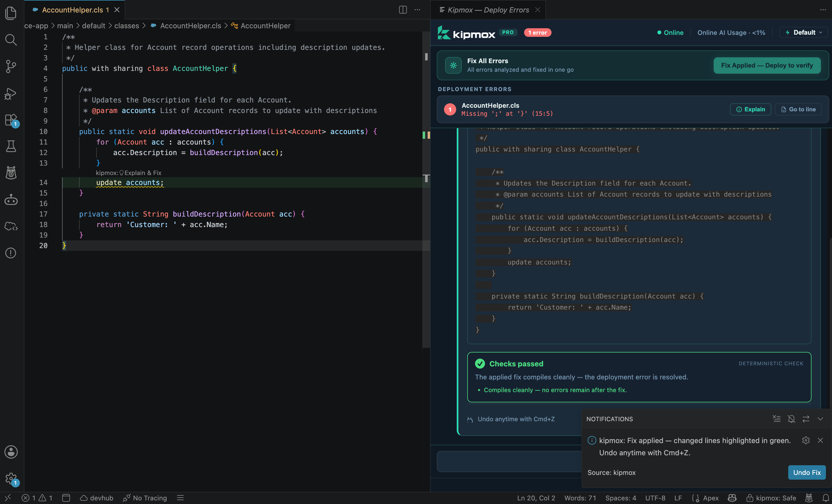The width and height of the screenshot is (832, 504).
Task: Click Ln 20, Col 2 in status bar
Action: point(536,498)
